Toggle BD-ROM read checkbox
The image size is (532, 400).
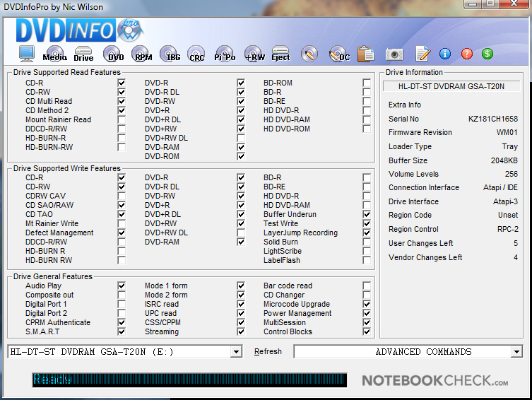pos(367,83)
